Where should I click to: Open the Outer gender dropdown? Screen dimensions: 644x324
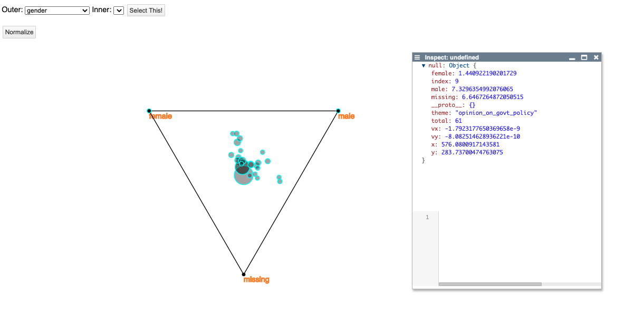(x=57, y=11)
